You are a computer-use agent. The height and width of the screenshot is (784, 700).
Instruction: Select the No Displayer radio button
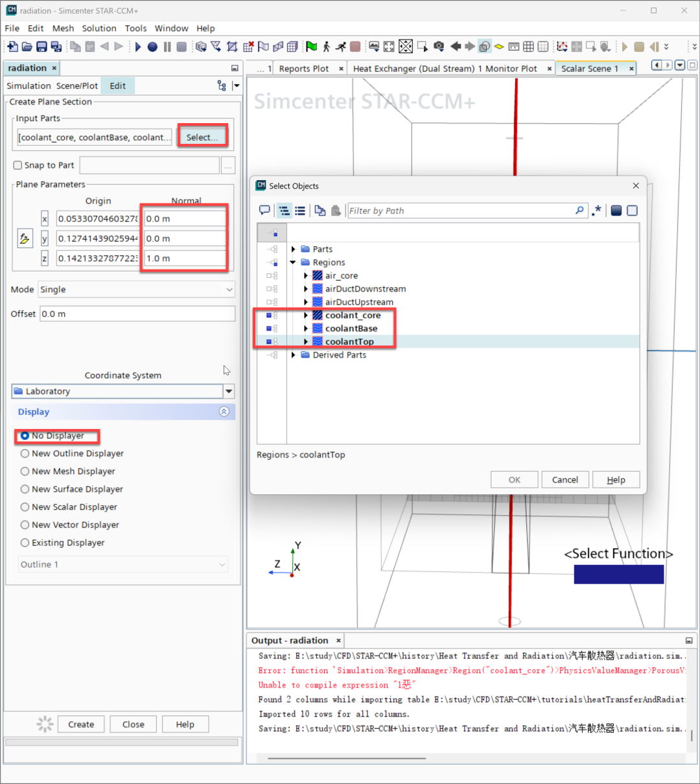pos(25,436)
